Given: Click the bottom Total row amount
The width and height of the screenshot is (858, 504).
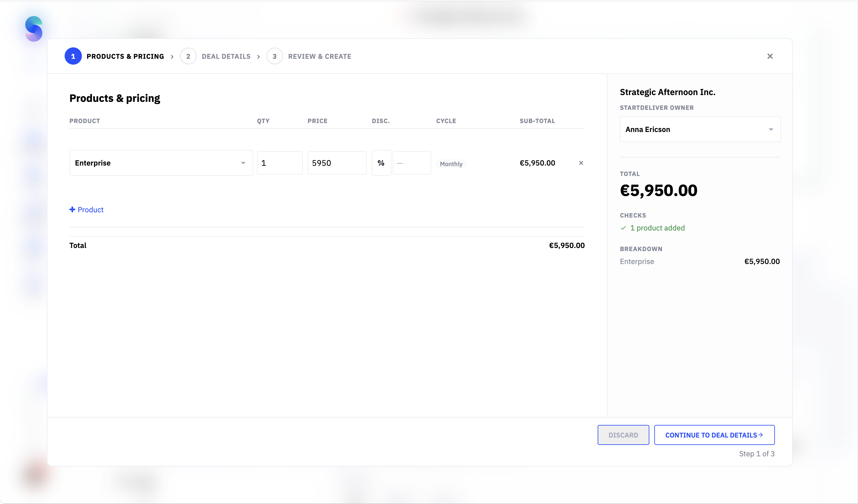Looking at the screenshot, I should [x=567, y=245].
